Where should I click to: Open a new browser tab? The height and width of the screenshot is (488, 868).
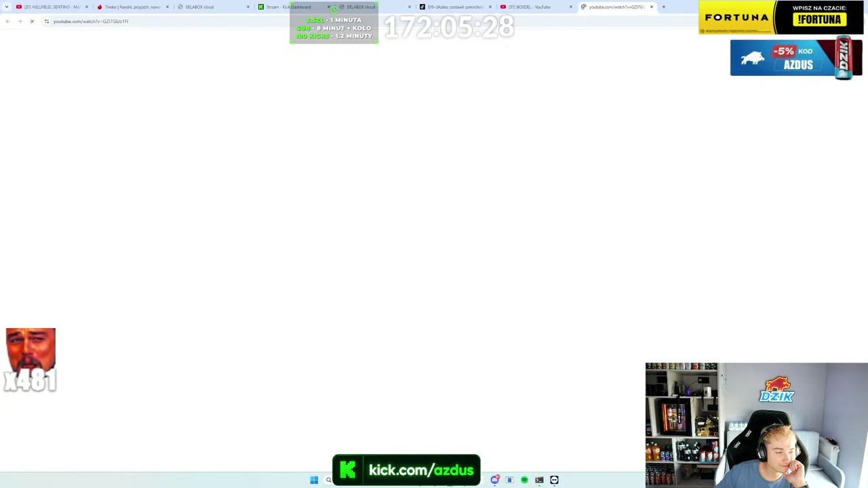click(x=663, y=7)
